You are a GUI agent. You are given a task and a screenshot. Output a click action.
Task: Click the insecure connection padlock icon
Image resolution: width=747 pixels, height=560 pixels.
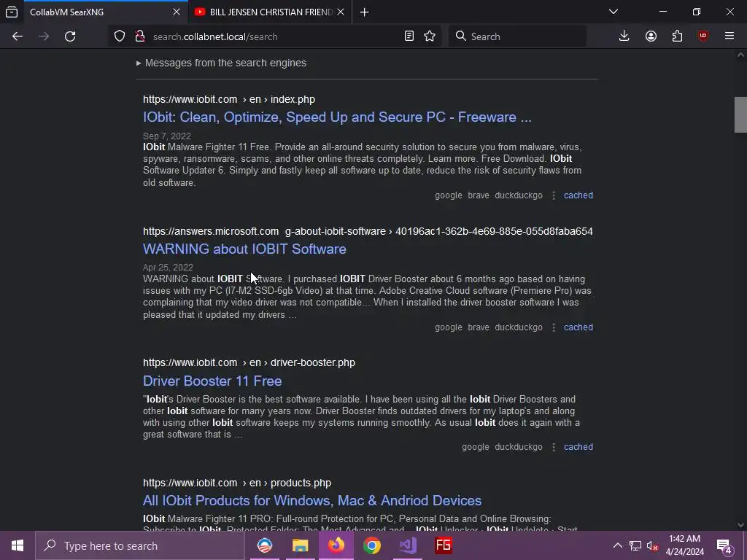click(139, 36)
